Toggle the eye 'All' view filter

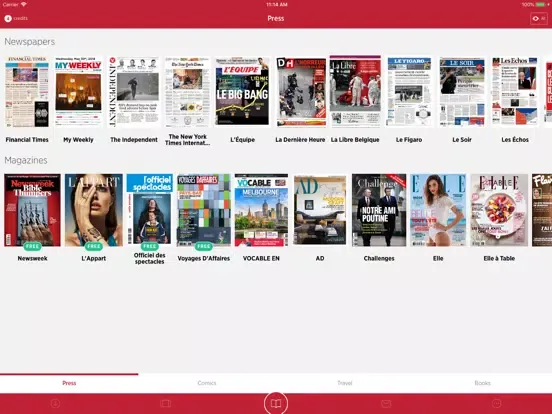tap(539, 18)
